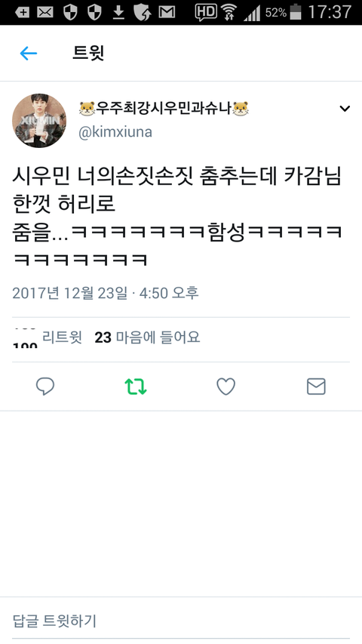The width and height of the screenshot is (362, 644).
Task: Open the XIUMIN profile picture
Action: pyautogui.click(x=39, y=121)
